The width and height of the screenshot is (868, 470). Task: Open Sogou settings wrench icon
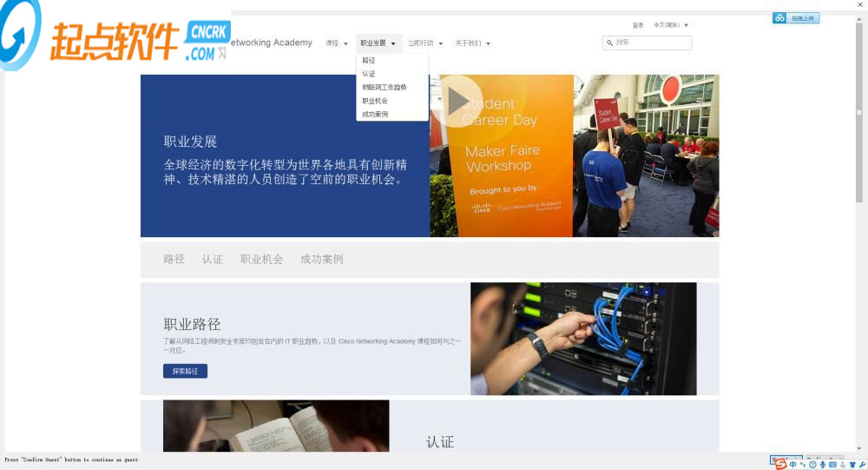[x=863, y=465]
